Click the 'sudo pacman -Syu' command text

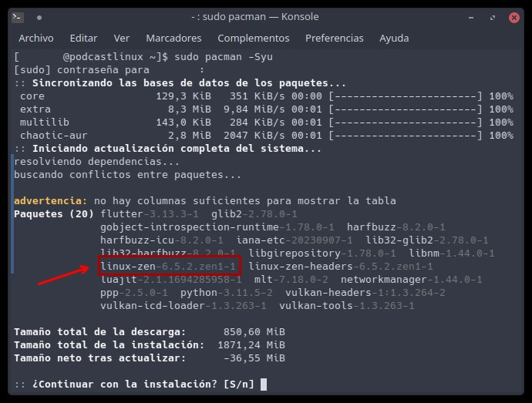coord(224,57)
